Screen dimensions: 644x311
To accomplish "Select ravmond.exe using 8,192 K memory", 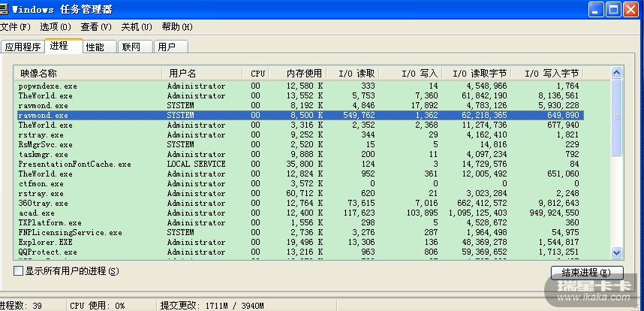I will click(301, 106).
